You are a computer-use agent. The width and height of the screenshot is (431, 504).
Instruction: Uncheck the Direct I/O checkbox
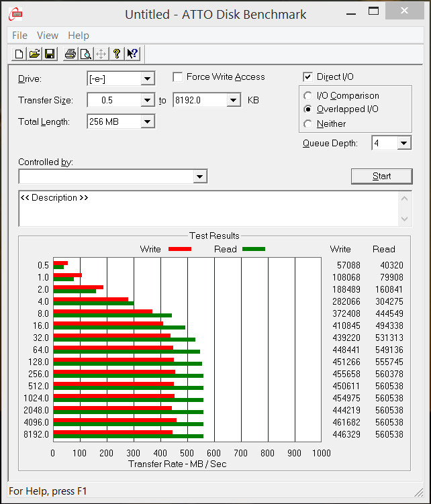pyautogui.click(x=308, y=77)
